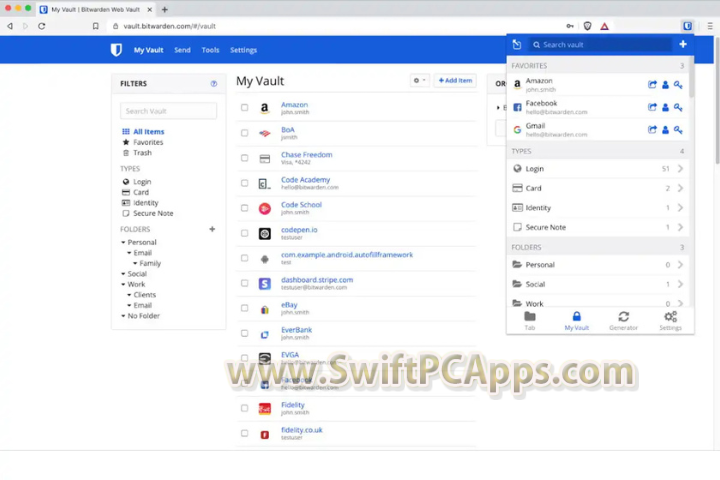Screen dimensions: 720x480
Task: Copy Facebook username in popup
Action: tap(665, 107)
